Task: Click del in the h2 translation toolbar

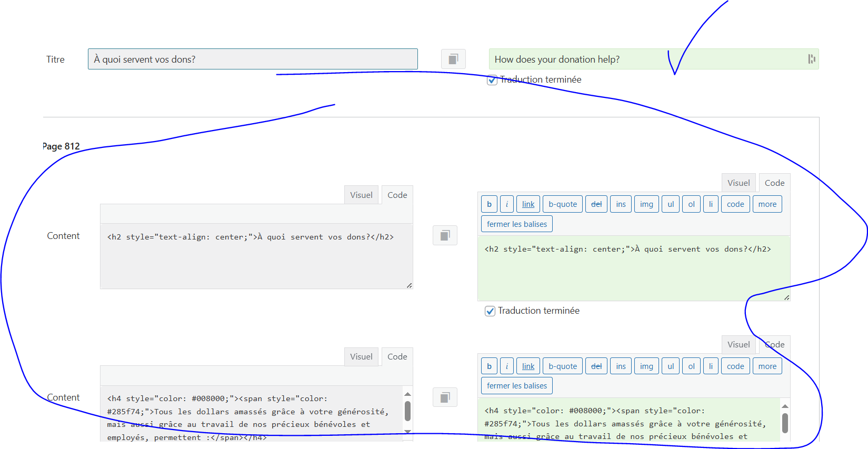Action: 596,204
